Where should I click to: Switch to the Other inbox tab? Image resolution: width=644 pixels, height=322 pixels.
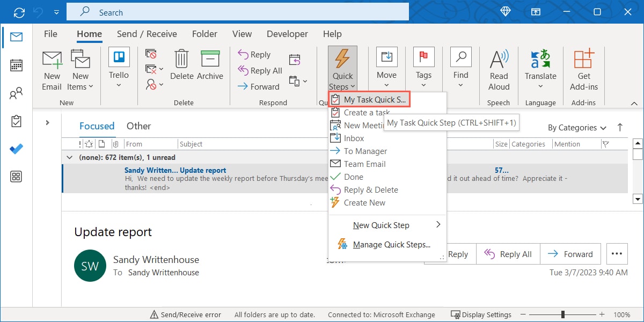138,126
